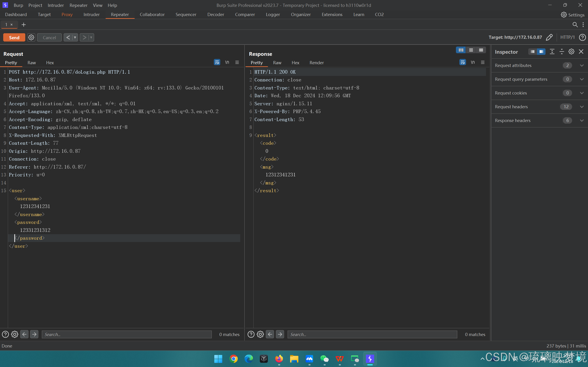Open the Repeater search magnifier icon
Viewport: 588px width, 367px height.
[575, 25]
